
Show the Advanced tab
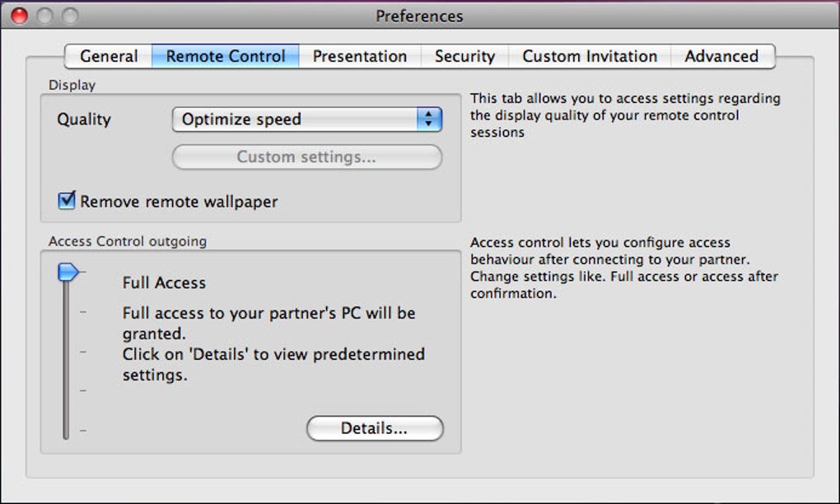(721, 57)
